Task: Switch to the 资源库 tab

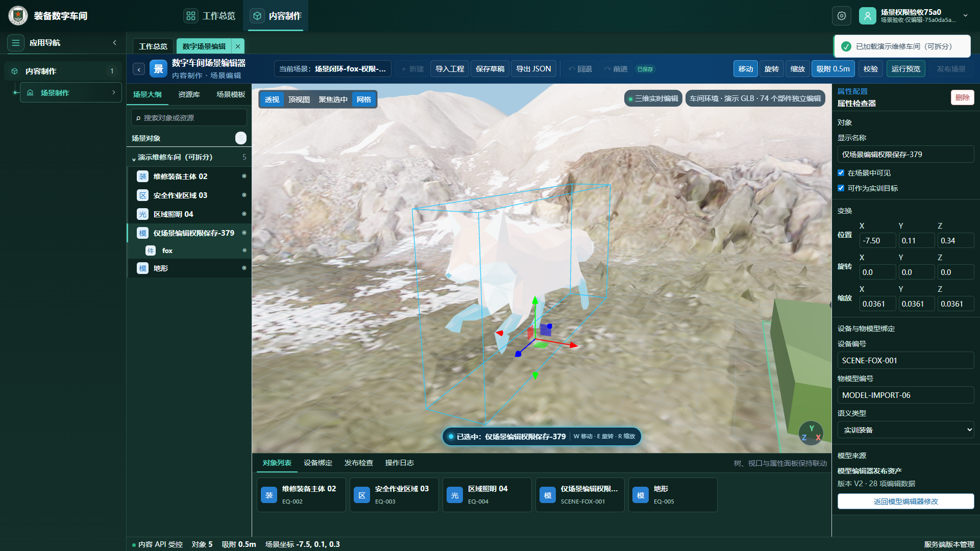Action: [189, 95]
